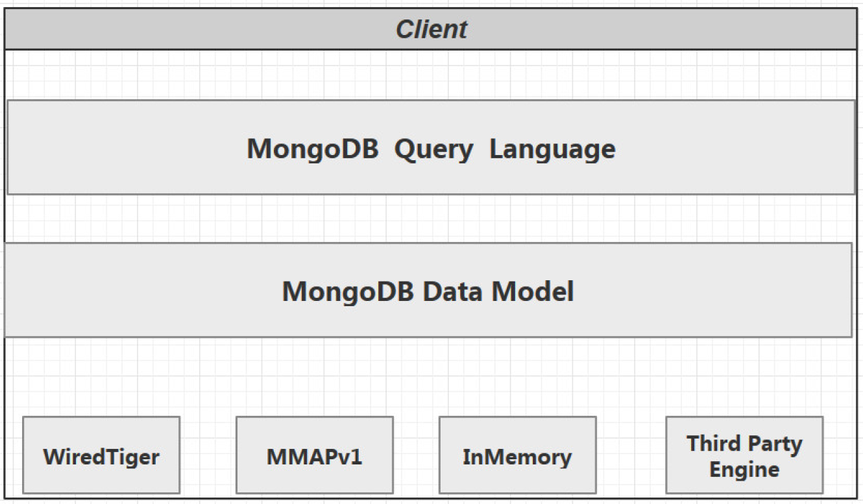This screenshot has height=504, width=863.
Task: Click blank space between InMemory and Third Party Engine
Action: coord(631,455)
